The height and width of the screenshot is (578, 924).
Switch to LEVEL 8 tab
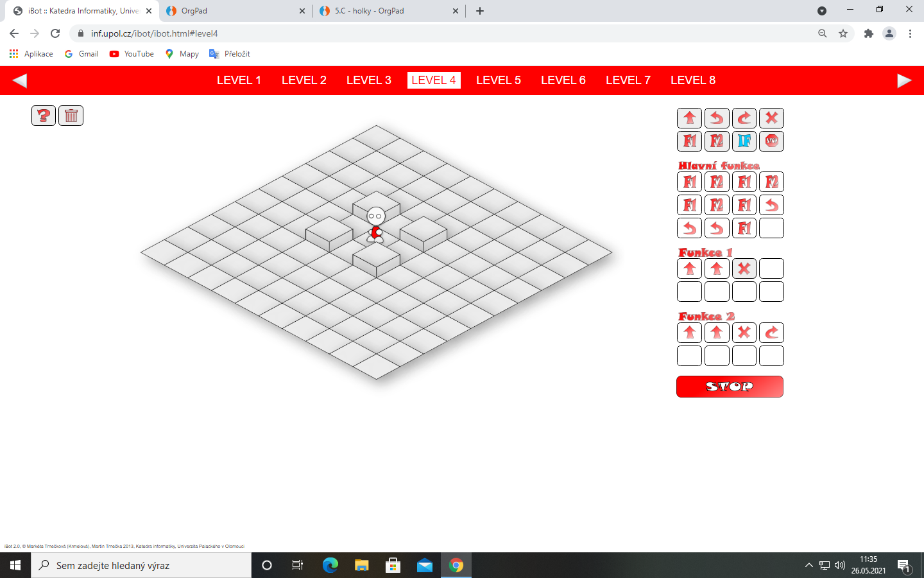pos(693,80)
